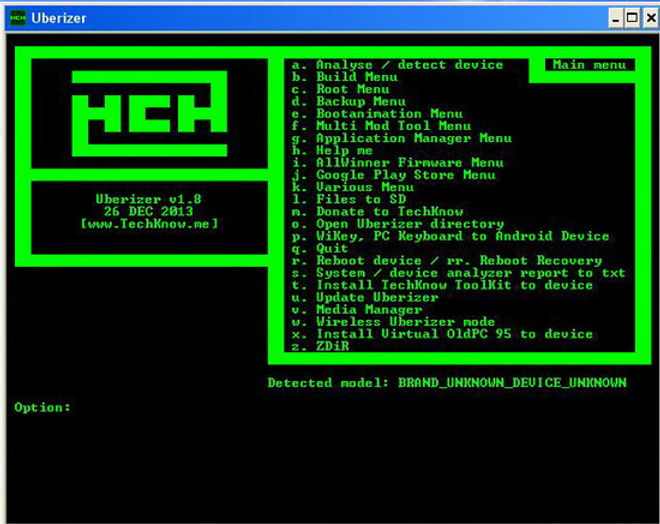Click the 'Option:' input prompt
Screen dimensions: 660x524
[42, 407]
